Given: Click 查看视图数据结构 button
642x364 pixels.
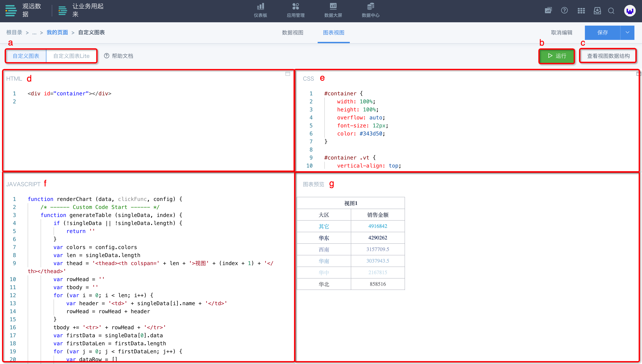Looking at the screenshot, I should click(608, 56).
